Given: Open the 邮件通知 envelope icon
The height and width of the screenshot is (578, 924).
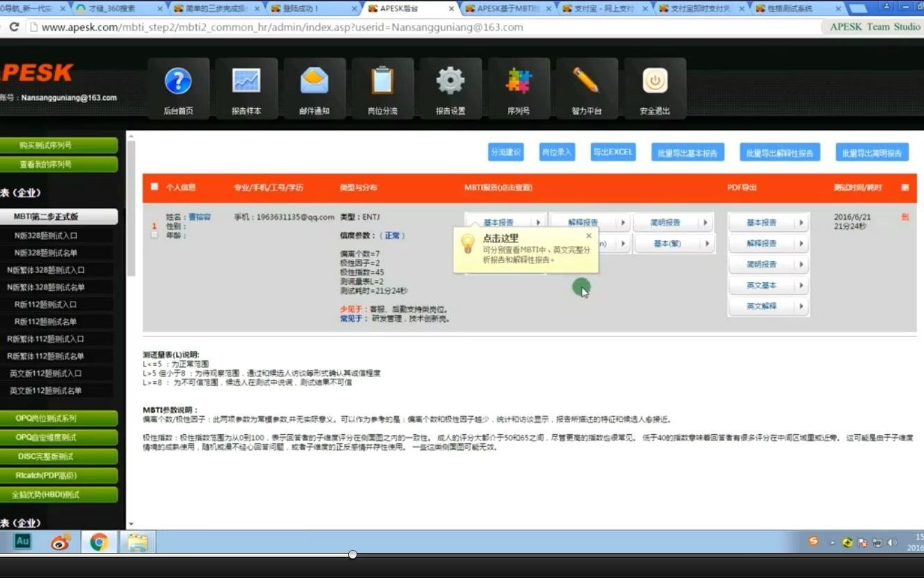Looking at the screenshot, I should (x=314, y=81).
